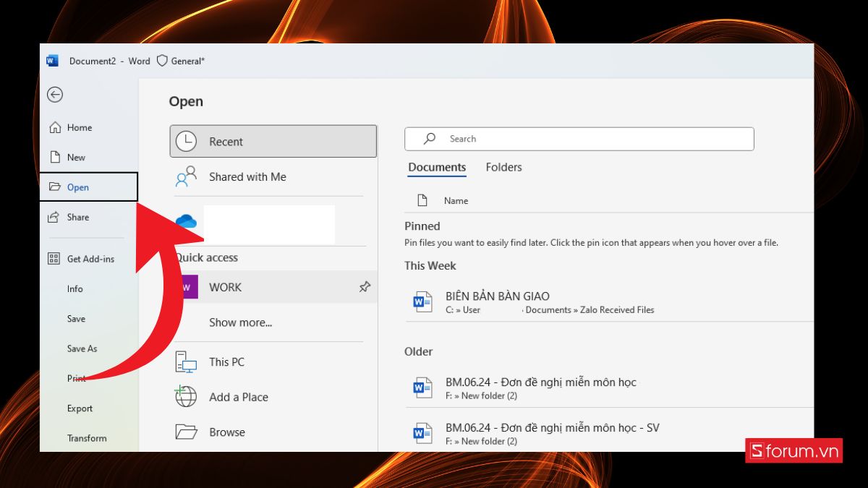Click the Add a Place globe icon
The width and height of the screenshot is (868, 488).
pyautogui.click(x=186, y=396)
